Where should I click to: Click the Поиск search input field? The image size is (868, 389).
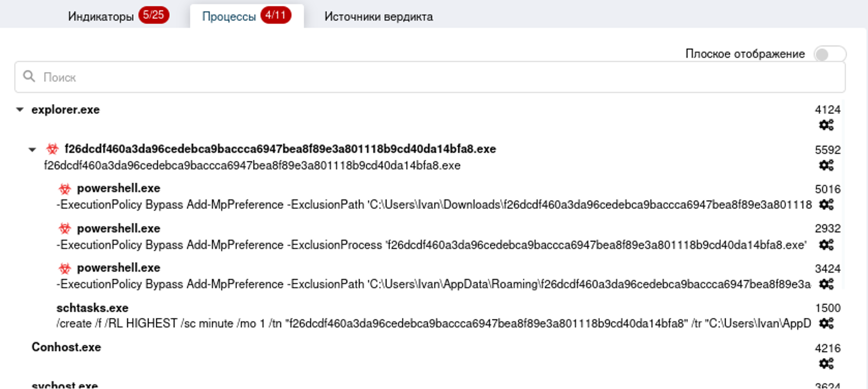431,77
